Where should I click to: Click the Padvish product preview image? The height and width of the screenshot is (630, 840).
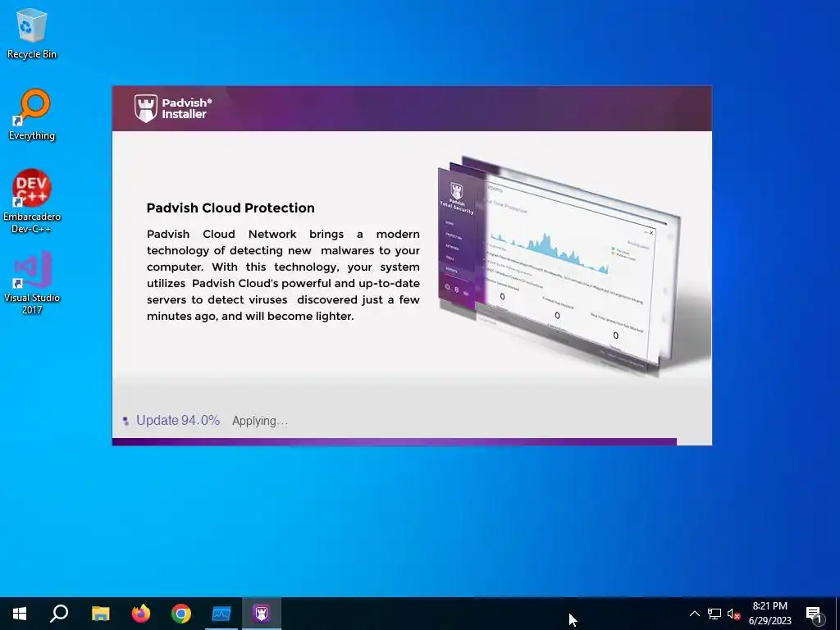pos(559,265)
